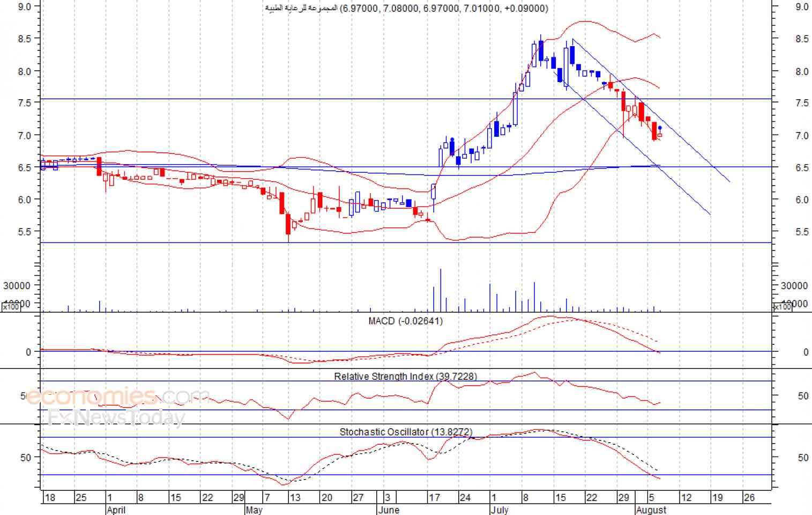
Task: Click the 8.5 value on right price axis
Action: [802, 39]
